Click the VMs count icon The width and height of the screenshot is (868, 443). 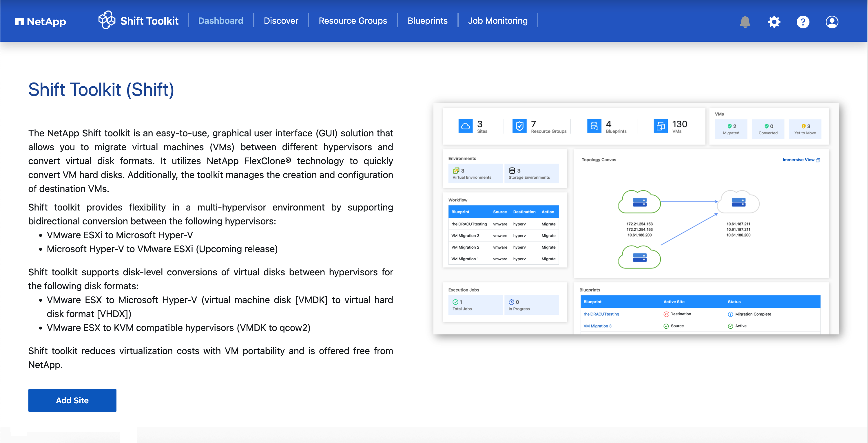[x=661, y=126]
